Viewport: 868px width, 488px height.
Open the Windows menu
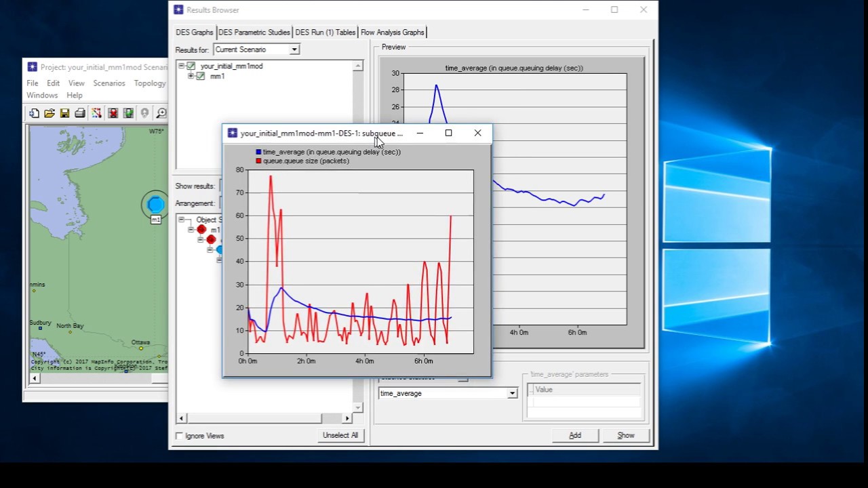pos(42,95)
